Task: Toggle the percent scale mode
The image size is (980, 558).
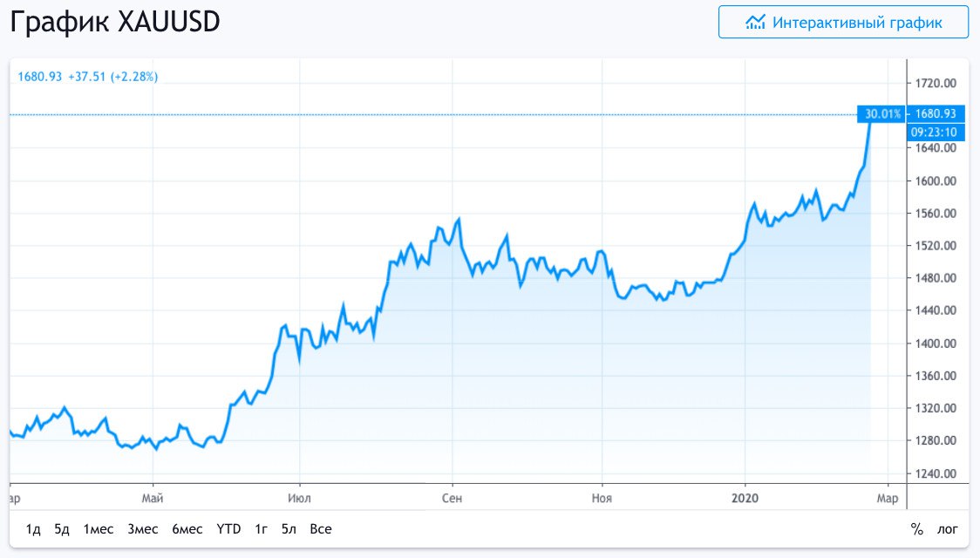Action: point(916,529)
